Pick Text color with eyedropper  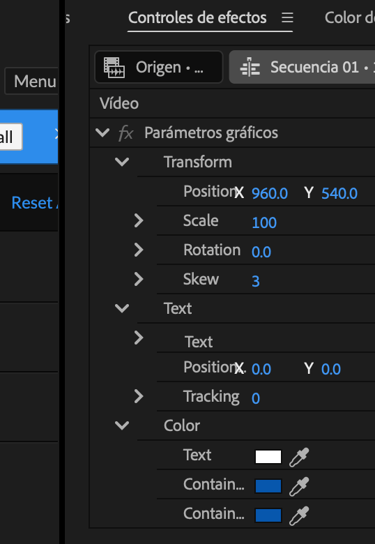click(x=299, y=457)
